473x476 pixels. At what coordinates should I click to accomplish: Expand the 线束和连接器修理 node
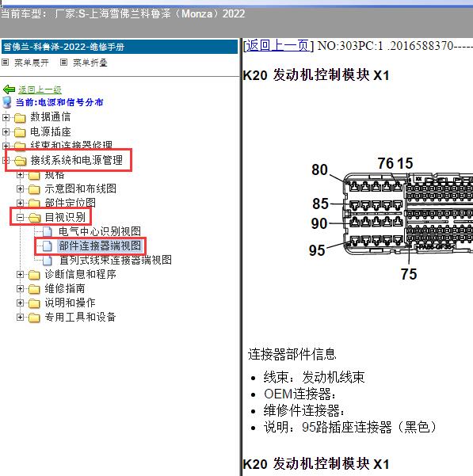pyautogui.click(x=6, y=146)
